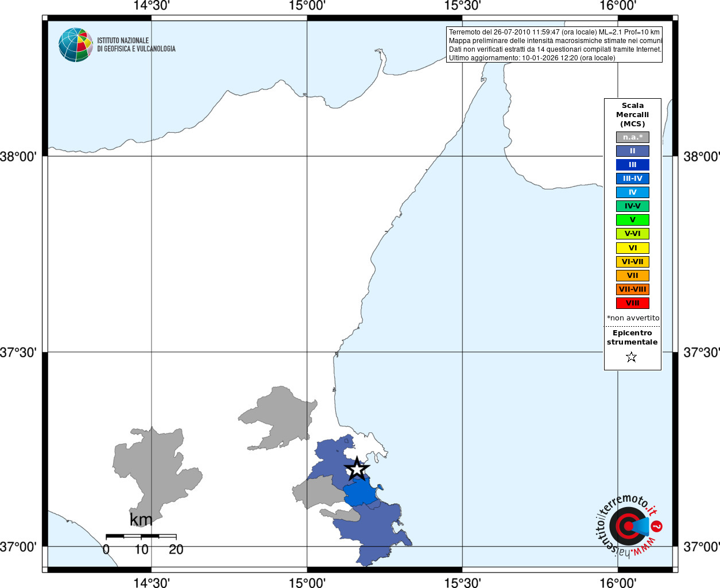720x588 pixels.
Task: Click 'ISTITUTO NAZIONALE DI GEOFISICA E VULCANOLOGIA' text
Action: pos(136,45)
